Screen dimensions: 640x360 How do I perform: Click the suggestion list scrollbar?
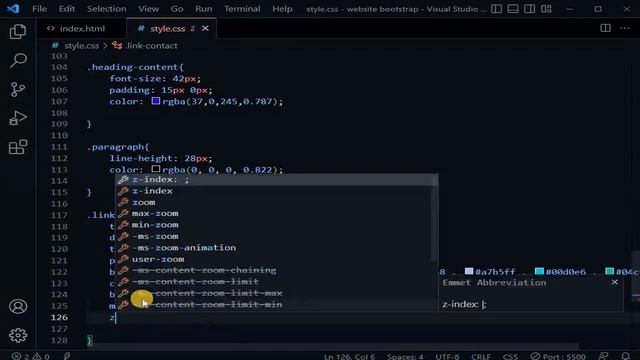tap(434, 218)
